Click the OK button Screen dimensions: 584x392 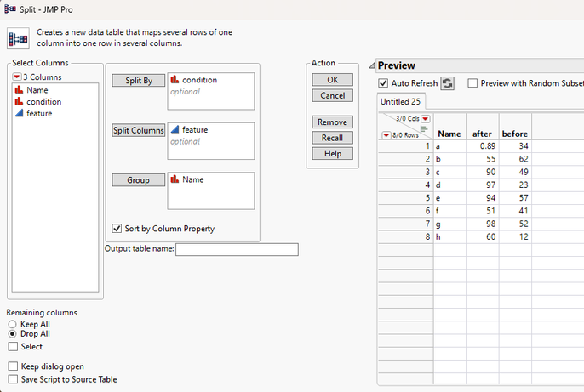click(332, 80)
